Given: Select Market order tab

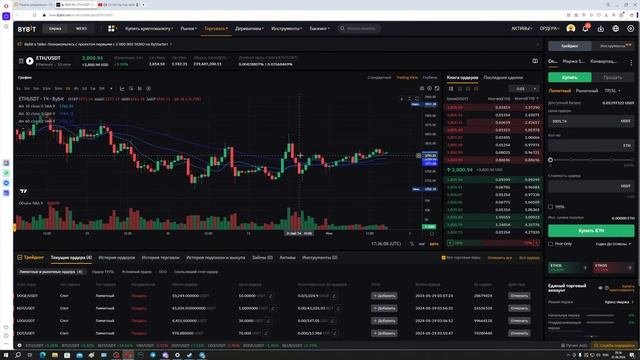Looking at the screenshot, I should 587,91.
